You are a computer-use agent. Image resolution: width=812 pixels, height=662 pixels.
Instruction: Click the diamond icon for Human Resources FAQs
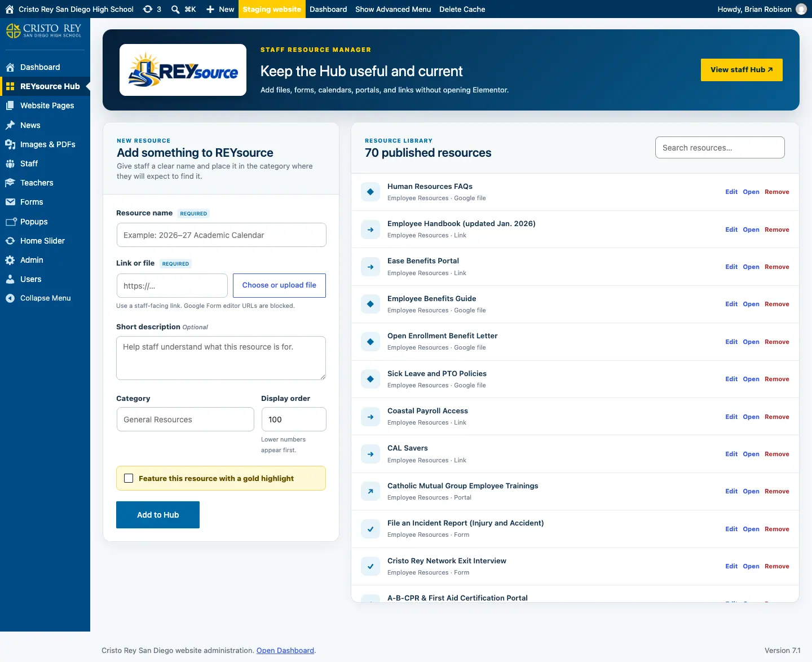pyautogui.click(x=370, y=192)
